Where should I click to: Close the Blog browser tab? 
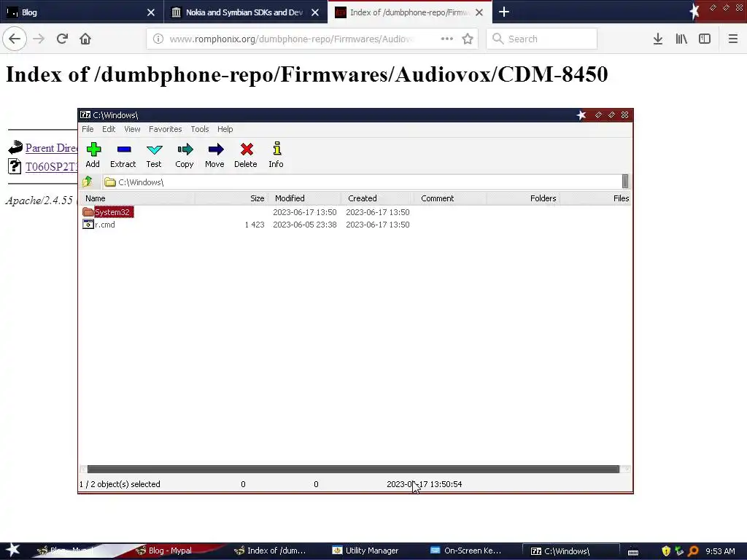point(151,12)
